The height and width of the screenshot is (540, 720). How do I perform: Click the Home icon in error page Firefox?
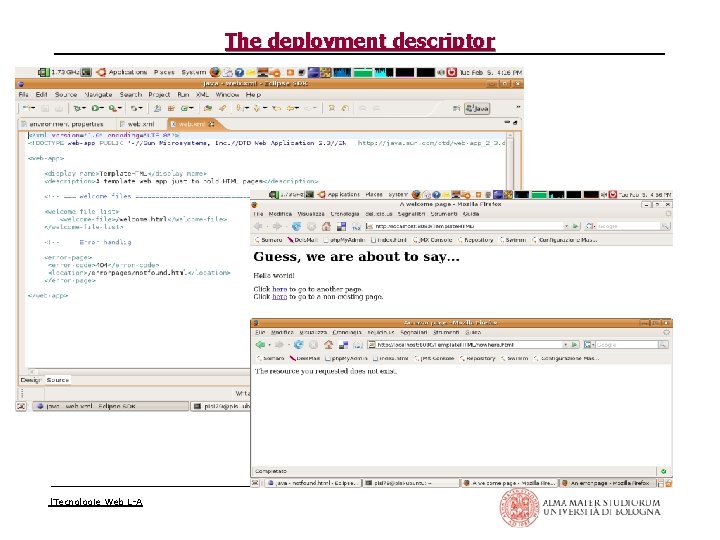(x=328, y=344)
